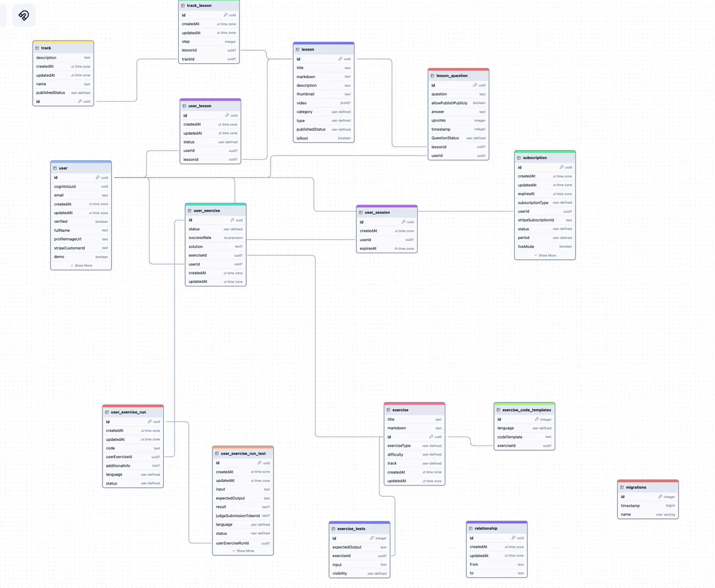Click the table icon in user header
Image resolution: width=715 pixels, height=588 pixels.
coord(55,168)
